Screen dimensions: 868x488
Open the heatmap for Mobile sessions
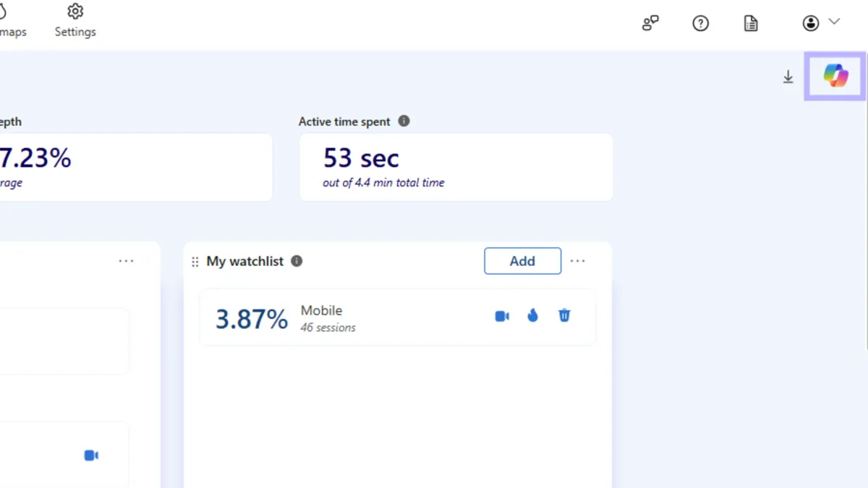533,315
